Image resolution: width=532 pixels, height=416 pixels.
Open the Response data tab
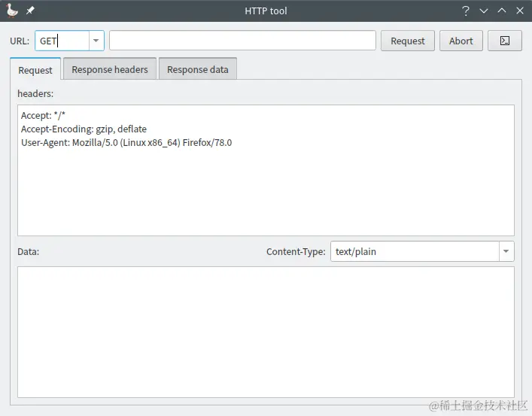(x=197, y=69)
